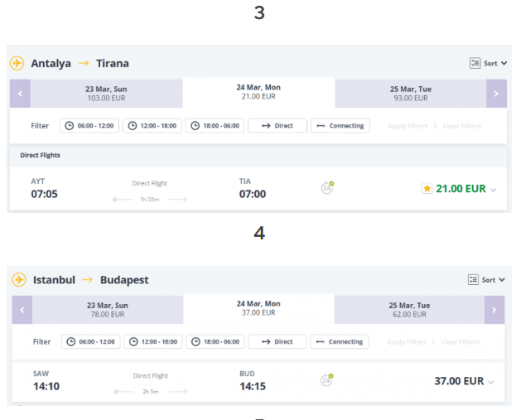Open the Sort dropdown for Antalya–Tirana
This screenshot has width=521, height=420.
tap(489, 63)
